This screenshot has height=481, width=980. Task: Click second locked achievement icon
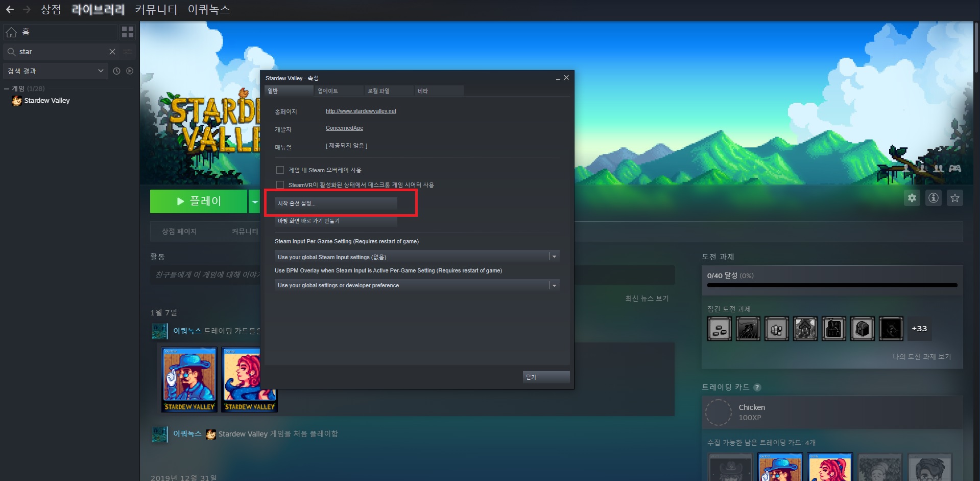tap(748, 329)
